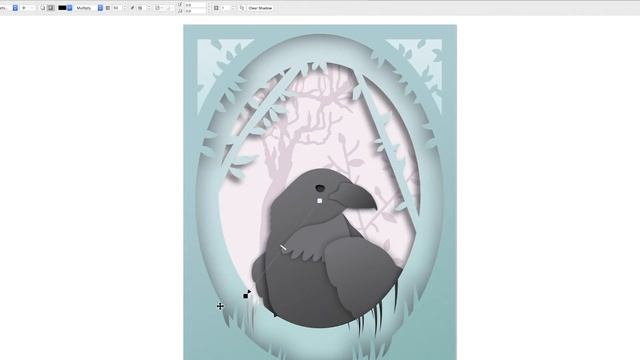Click the shadow transparency checker icon
Image resolution: width=640 pixels, height=360 pixels.
108,8
